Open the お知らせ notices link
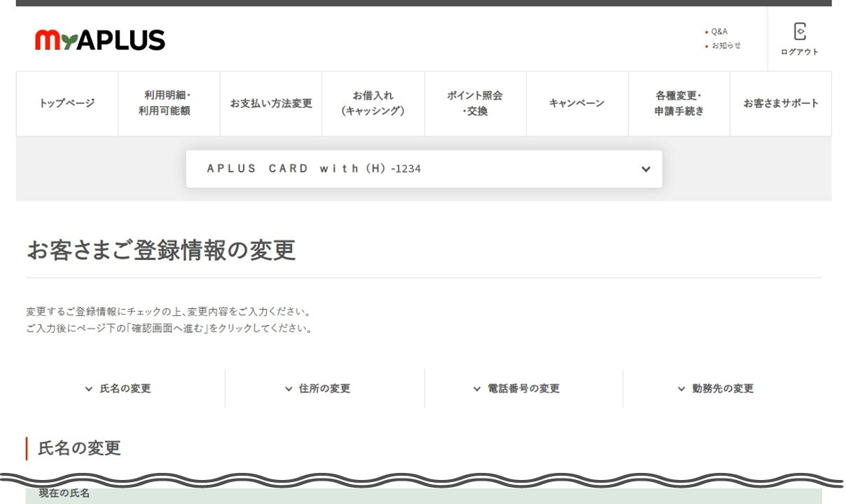 [726, 45]
